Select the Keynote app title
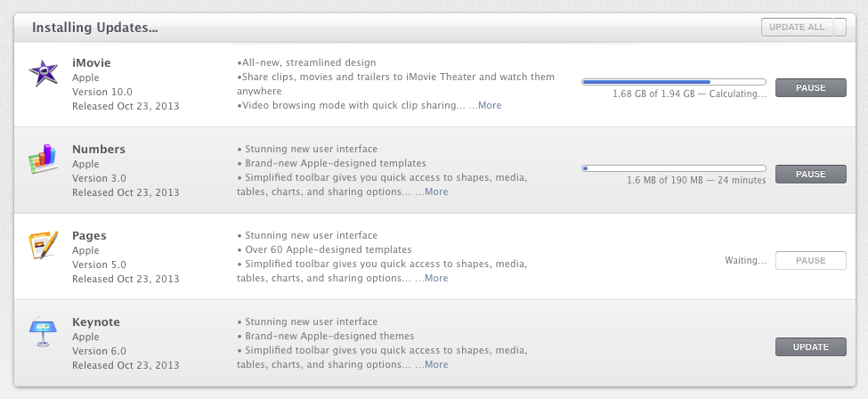Viewport: 868px width, 399px height. point(96,322)
